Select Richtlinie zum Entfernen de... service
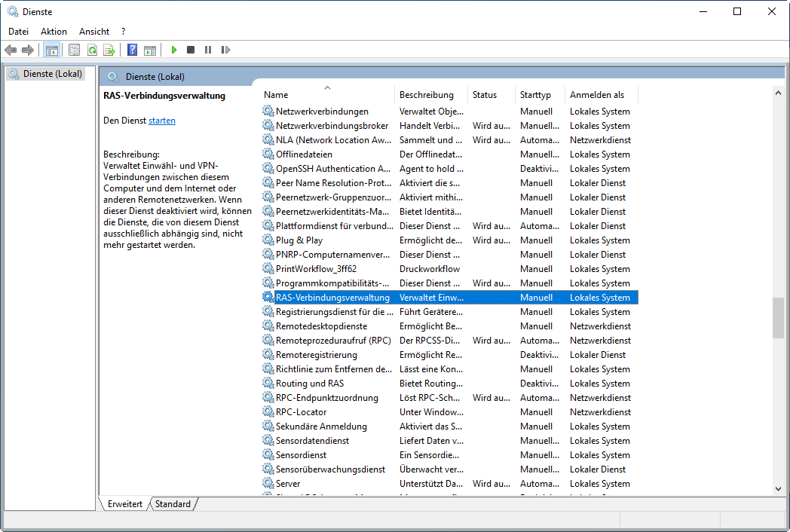This screenshot has width=790, height=532. (x=333, y=369)
